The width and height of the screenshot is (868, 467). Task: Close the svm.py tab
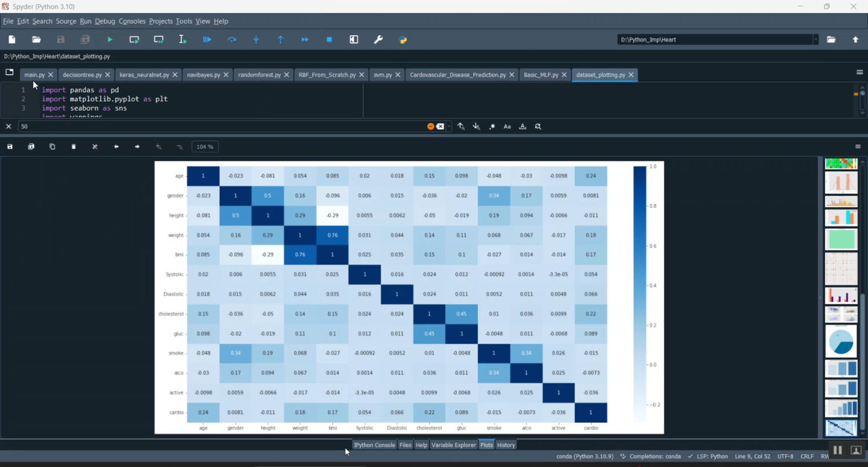pos(398,75)
